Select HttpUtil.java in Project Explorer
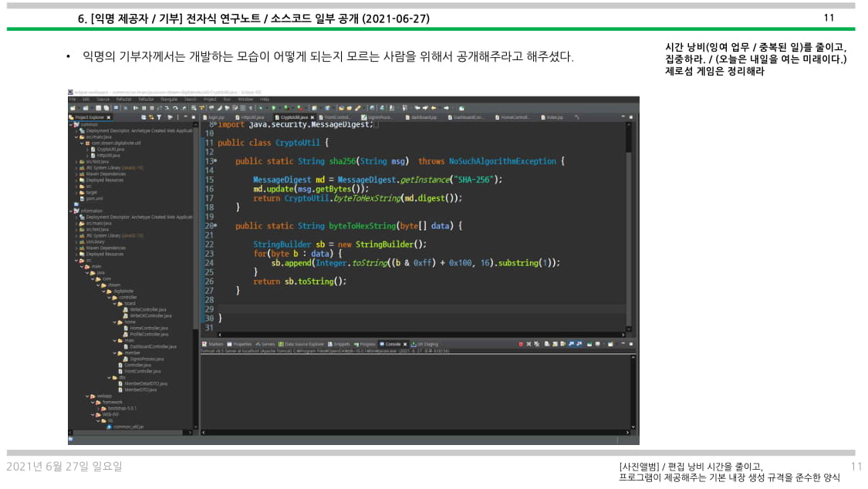868x489 pixels. (107, 156)
